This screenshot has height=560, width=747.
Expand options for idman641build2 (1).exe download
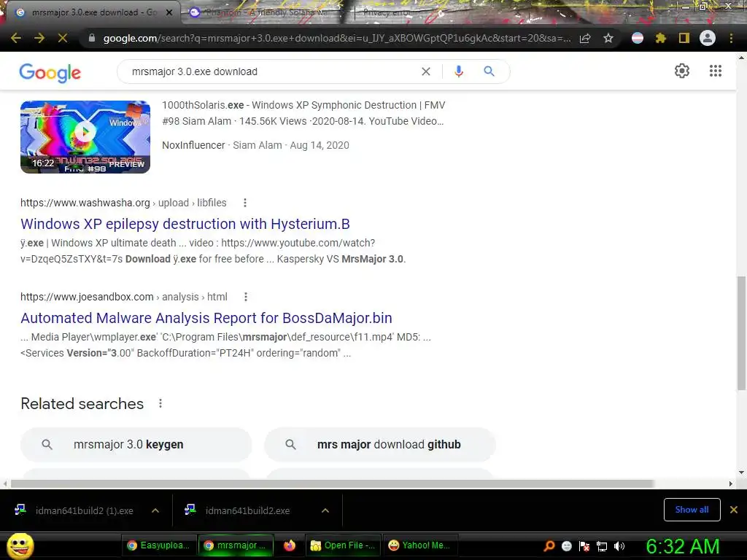pos(155,510)
